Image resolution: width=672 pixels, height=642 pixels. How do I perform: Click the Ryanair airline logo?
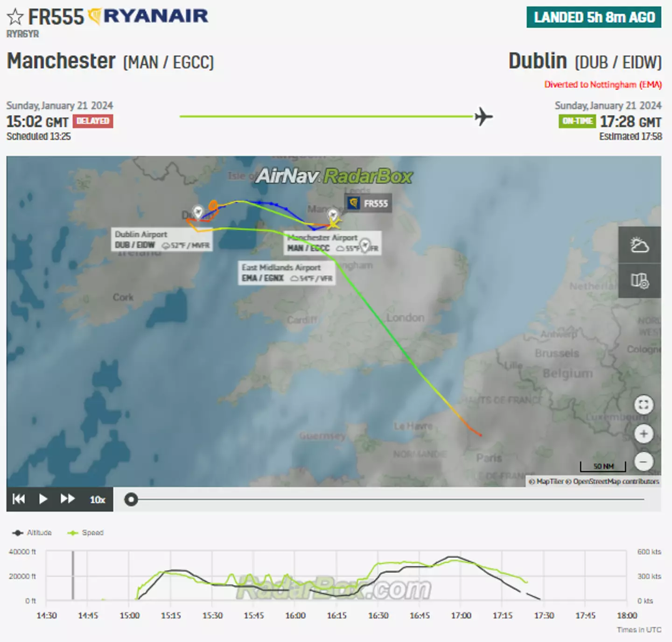(x=148, y=17)
